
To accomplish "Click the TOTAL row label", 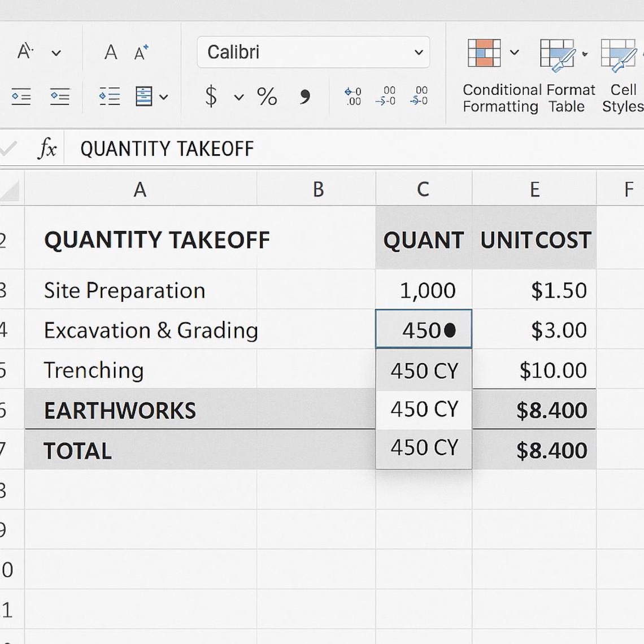I will point(77,451).
